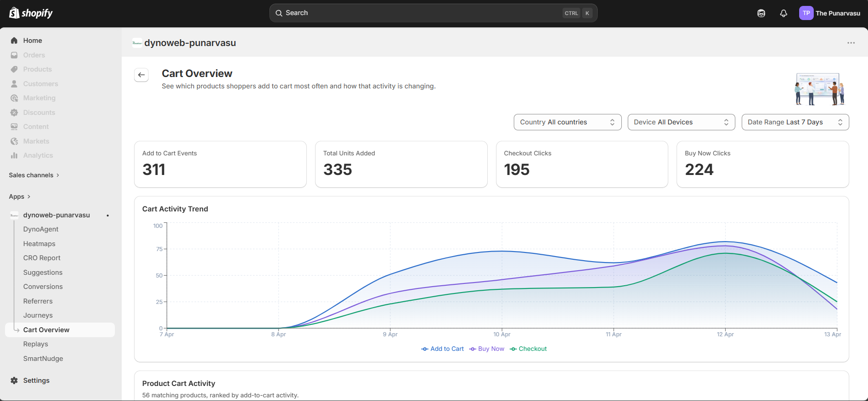Open the Sidekick assistant icon
The width and height of the screenshot is (868, 401).
(x=761, y=13)
